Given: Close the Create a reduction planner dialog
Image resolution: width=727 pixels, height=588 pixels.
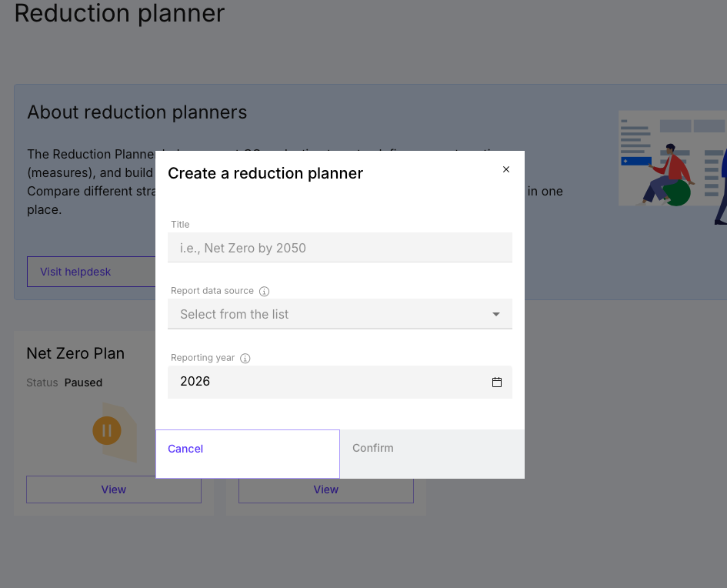Looking at the screenshot, I should click(506, 169).
